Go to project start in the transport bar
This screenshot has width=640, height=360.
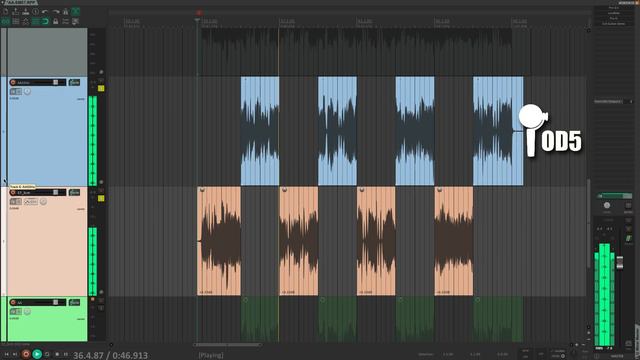point(7,354)
